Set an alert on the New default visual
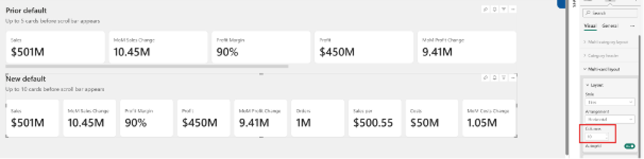Screen dimensions: 644x159 495,78
